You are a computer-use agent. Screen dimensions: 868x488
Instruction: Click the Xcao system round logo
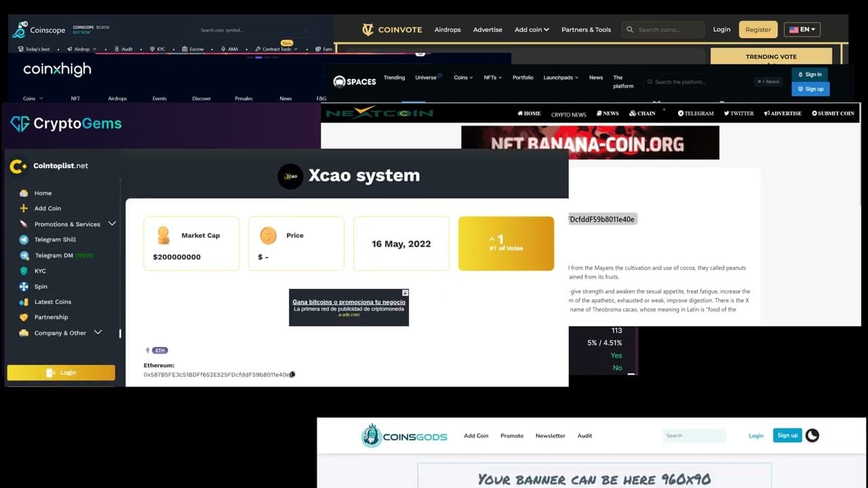coord(290,176)
